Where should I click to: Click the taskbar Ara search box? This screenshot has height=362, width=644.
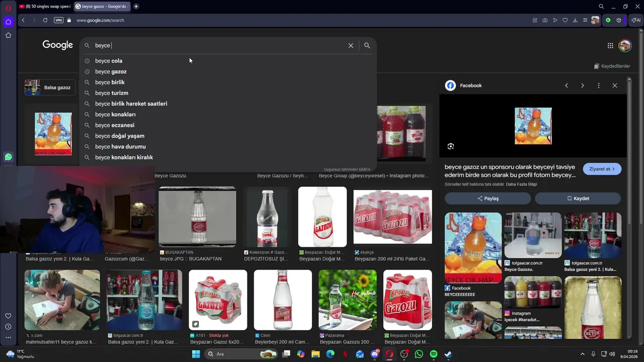(x=242, y=354)
